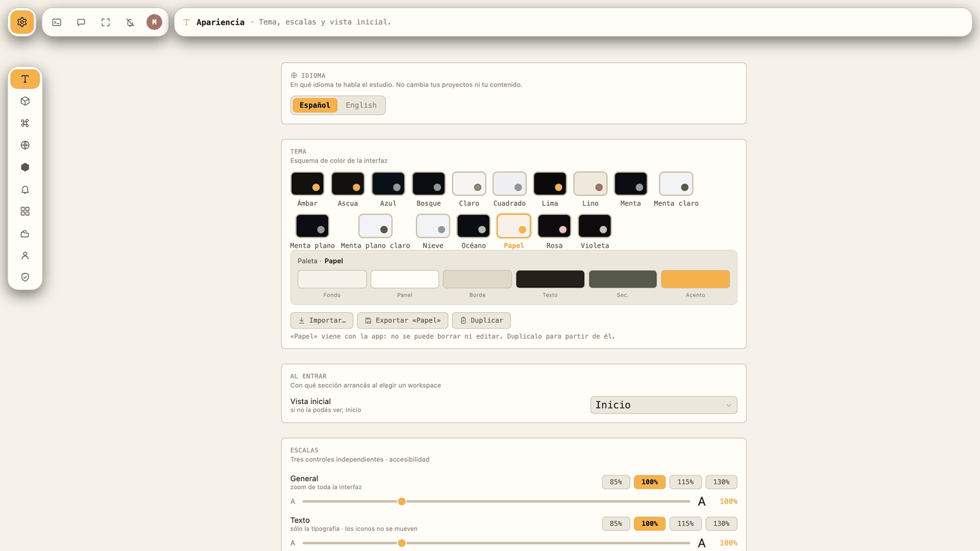Open the four-squares grid sidebar icon

(25, 212)
